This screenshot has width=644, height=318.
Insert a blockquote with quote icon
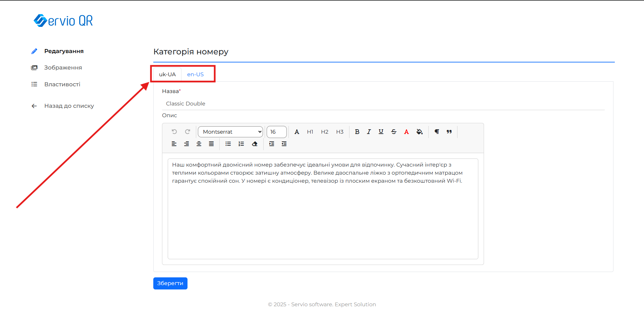coord(449,132)
